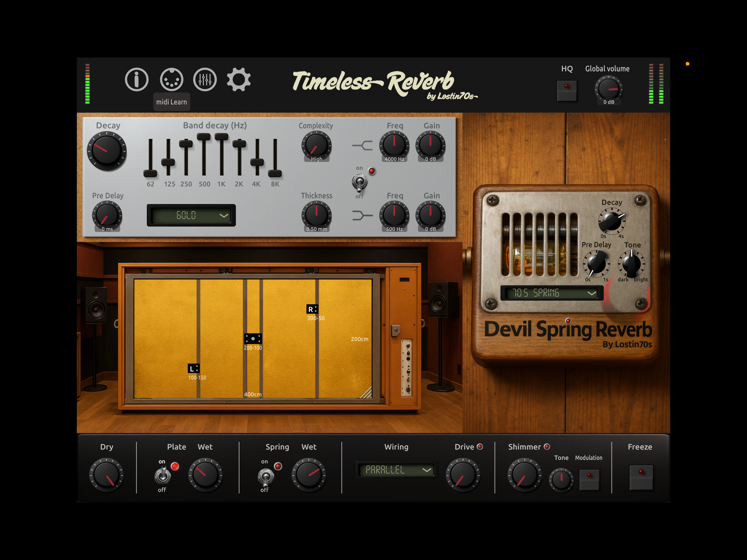The image size is (747, 560).
Task: Click the Shimmer Tone knob
Action: [x=561, y=480]
